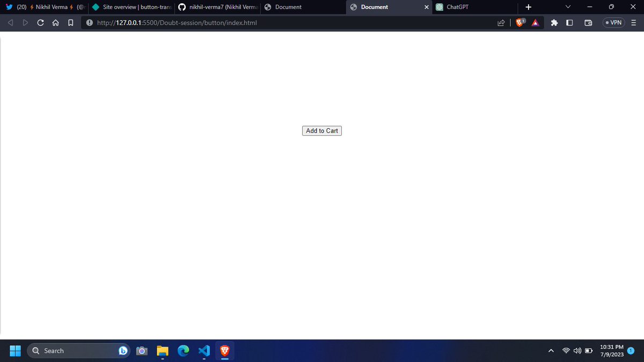The height and width of the screenshot is (362, 644).
Task: Open Visual Studio Code from the taskbar
Action: coord(204,351)
